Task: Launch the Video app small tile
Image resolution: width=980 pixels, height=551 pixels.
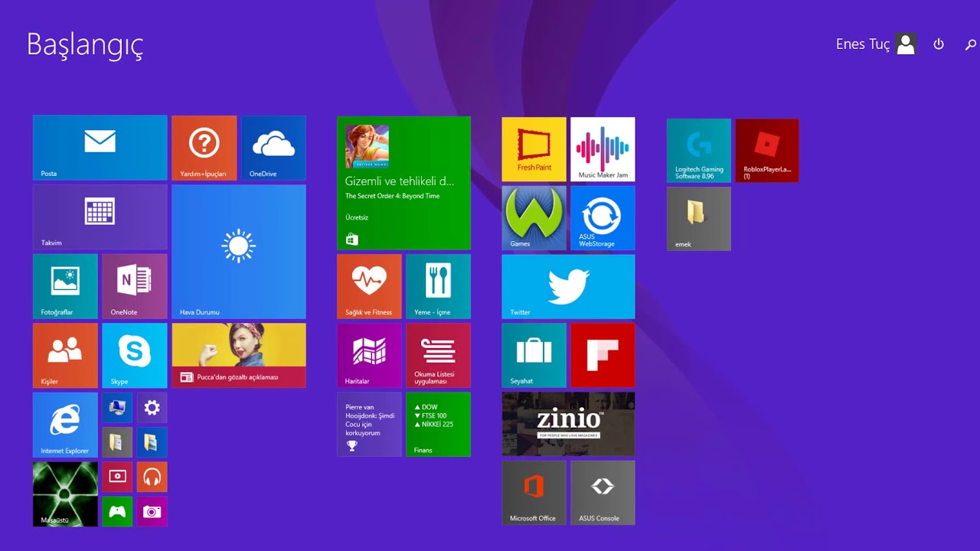Action: pos(117,477)
